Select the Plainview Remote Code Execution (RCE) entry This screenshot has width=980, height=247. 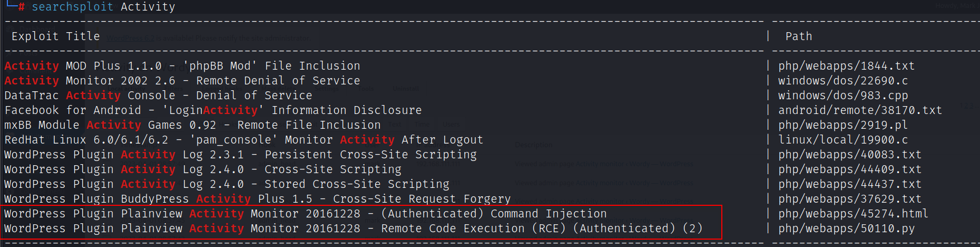pos(353,229)
